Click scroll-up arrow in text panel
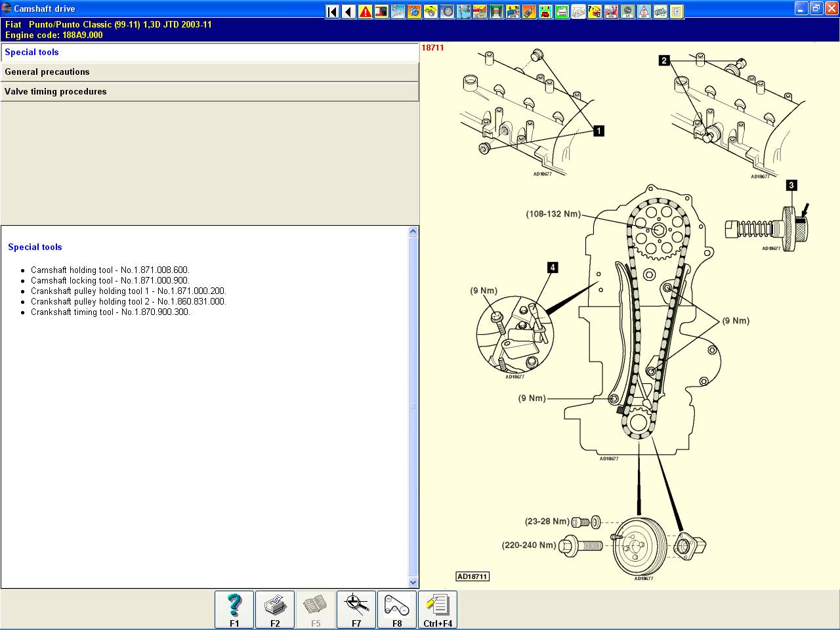This screenshot has height=630, width=840. point(413,232)
